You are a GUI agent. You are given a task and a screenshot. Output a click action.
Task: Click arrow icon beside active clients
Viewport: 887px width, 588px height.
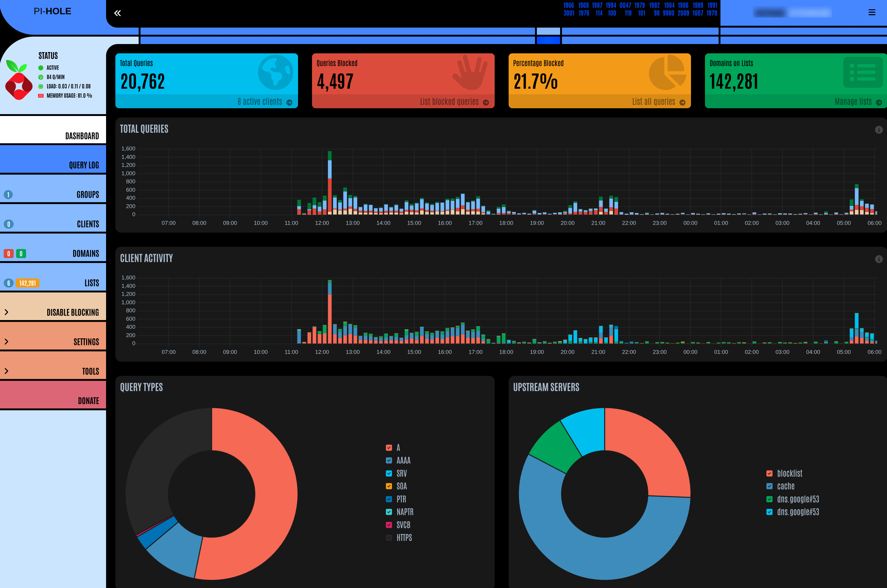coord(289,102)
